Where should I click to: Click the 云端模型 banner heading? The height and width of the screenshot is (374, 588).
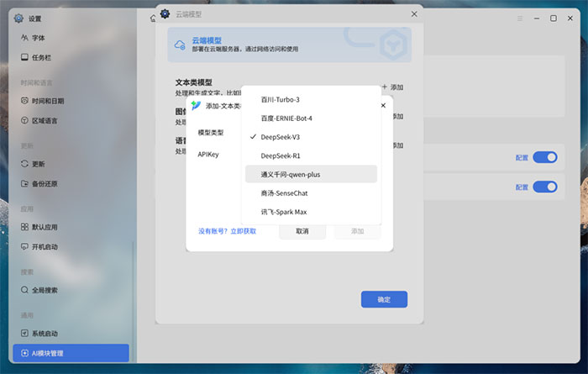coord(207,40)
